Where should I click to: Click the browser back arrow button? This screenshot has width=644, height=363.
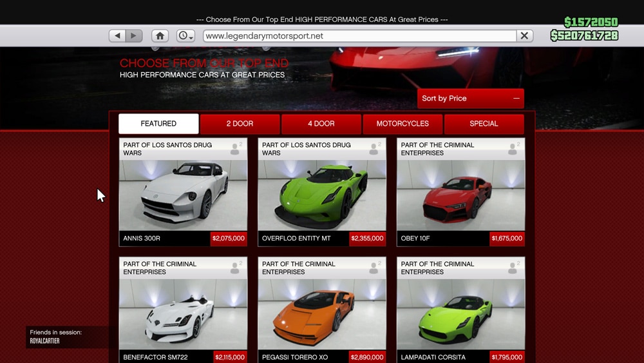pyautogui.click(x=117, y=35)
